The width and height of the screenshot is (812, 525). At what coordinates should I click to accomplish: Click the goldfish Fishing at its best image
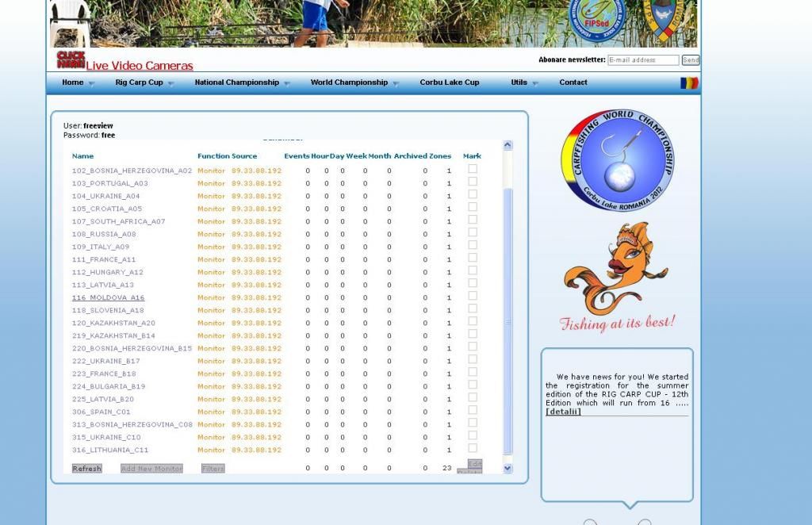(x=617, y=276)
